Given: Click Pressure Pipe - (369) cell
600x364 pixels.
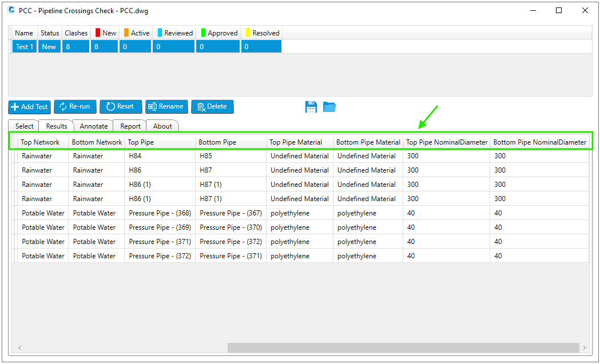Looking at the screenshot, I should pyautogui.click(x=160, y=227).
